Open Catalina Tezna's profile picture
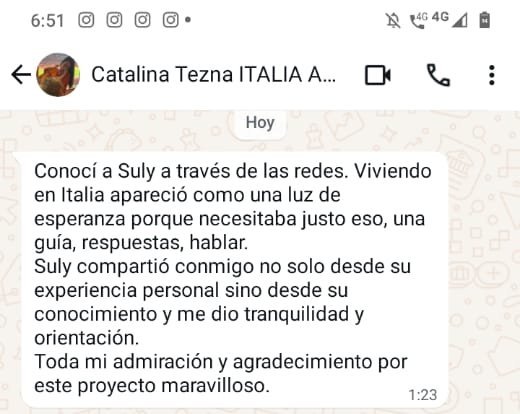Viewport: 520px width, 414px height. tap(58, 74)
